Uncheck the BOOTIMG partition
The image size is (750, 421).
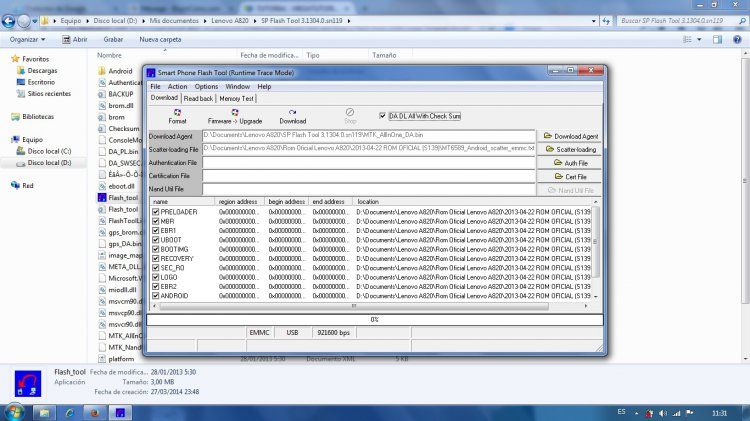(155, 249)
